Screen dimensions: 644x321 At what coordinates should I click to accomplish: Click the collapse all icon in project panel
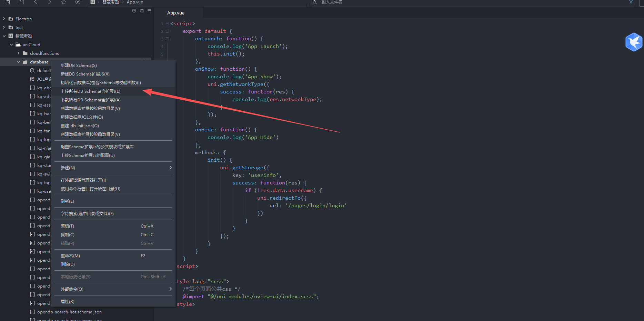[x=142, y=11]
